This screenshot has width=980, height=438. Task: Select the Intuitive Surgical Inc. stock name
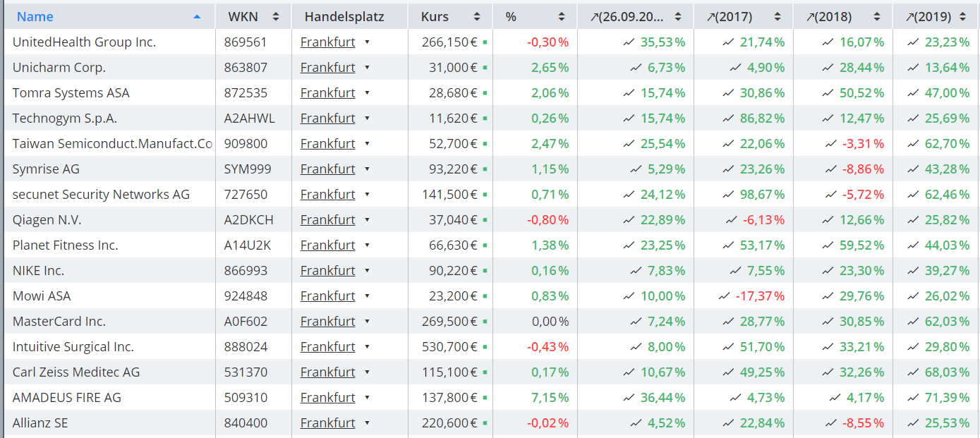pyautogui.click(x=73, y=347)
